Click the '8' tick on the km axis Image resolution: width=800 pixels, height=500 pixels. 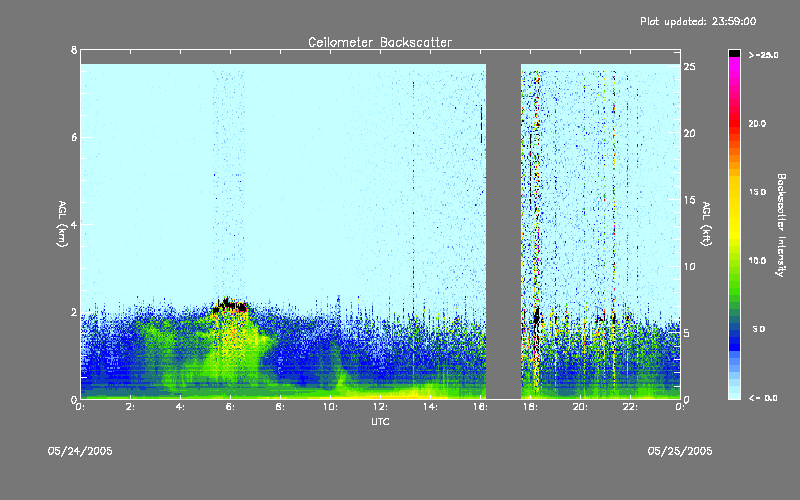click(74, 50)
